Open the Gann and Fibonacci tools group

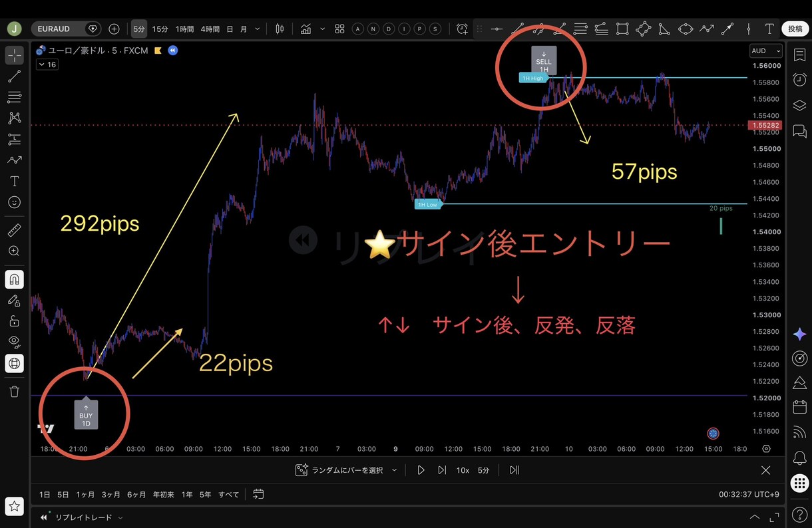14,98
